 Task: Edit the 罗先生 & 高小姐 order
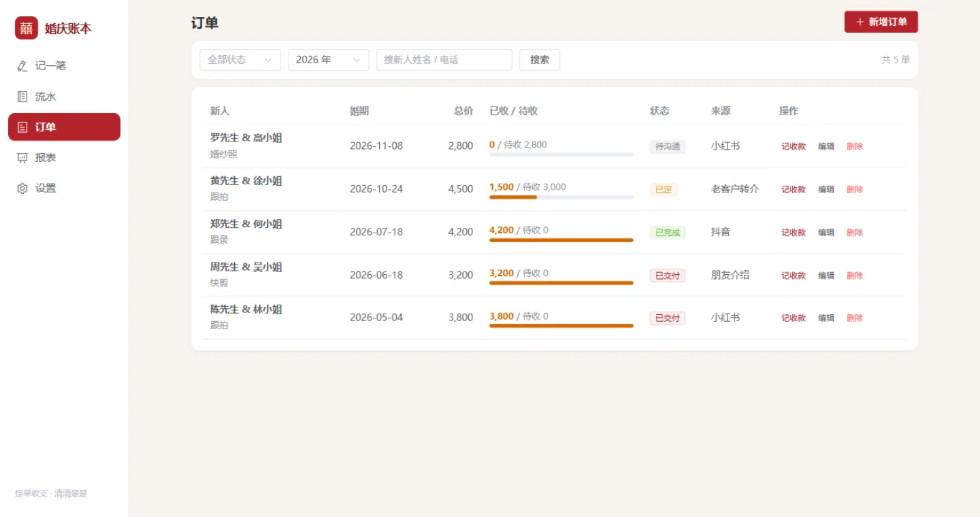826,146
